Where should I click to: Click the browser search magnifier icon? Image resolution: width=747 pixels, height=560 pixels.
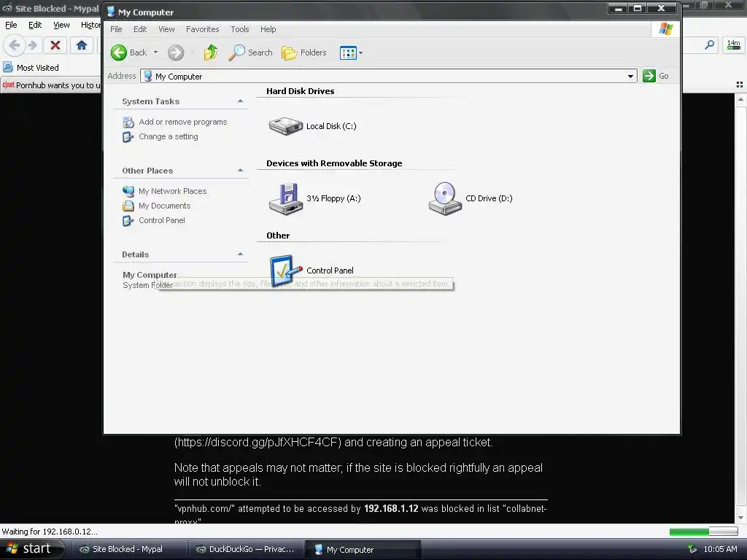(710, 44)
